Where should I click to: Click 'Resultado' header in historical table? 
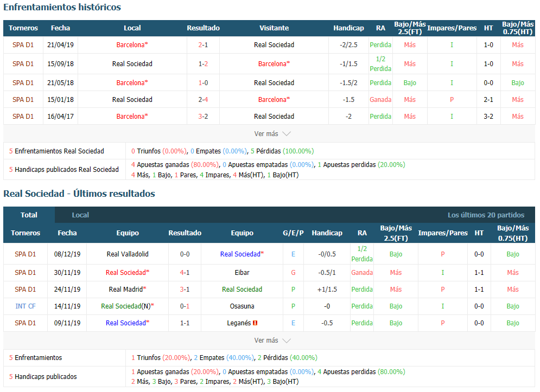click(203, 28)
